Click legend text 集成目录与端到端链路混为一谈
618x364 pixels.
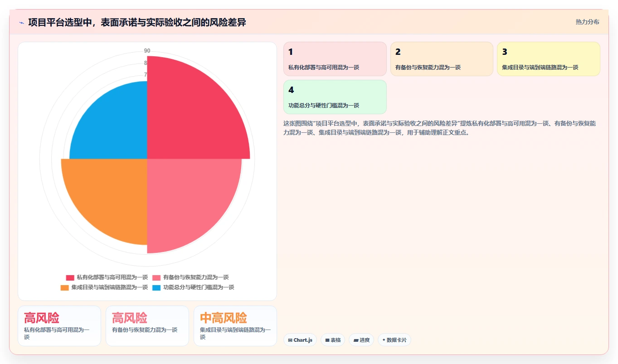[109, 287]
